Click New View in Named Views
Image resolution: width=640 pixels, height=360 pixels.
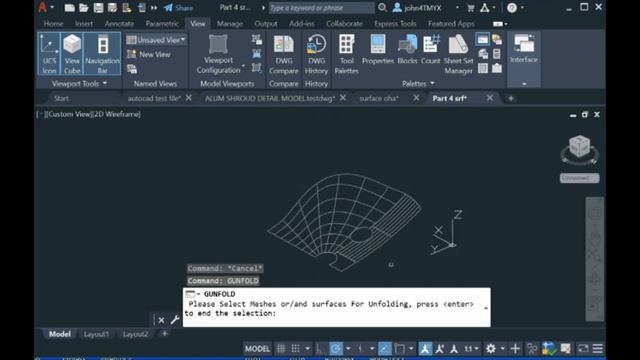[149, 54]
